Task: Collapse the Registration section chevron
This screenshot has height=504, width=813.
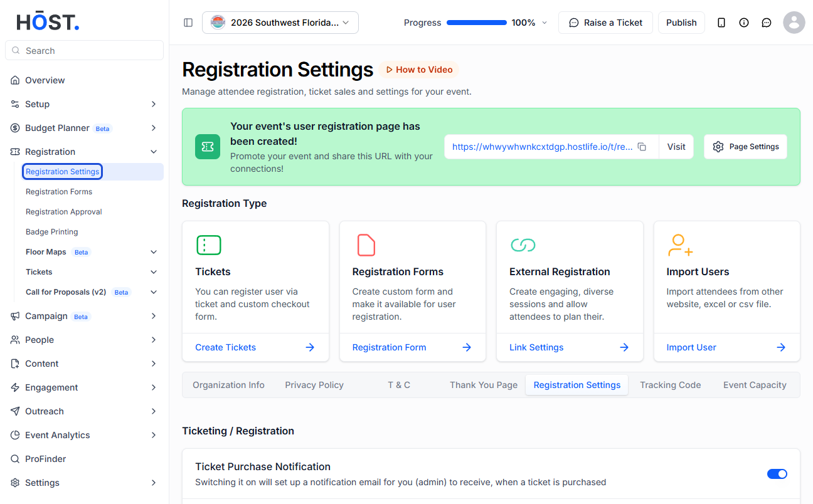Action: (154, 152)
